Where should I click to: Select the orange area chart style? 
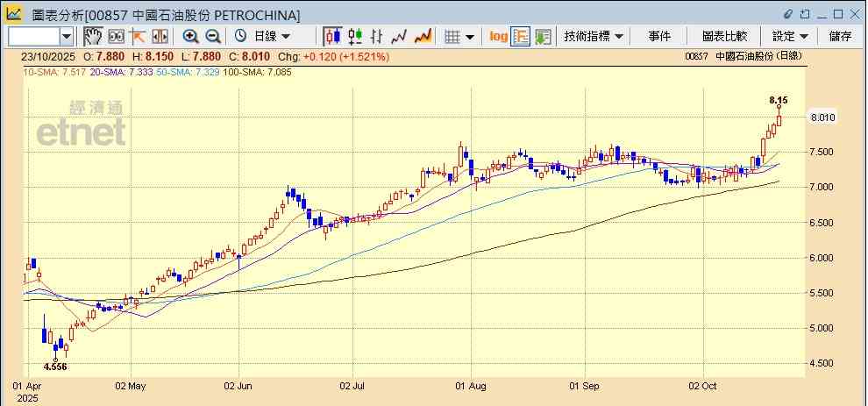point(423,36)
